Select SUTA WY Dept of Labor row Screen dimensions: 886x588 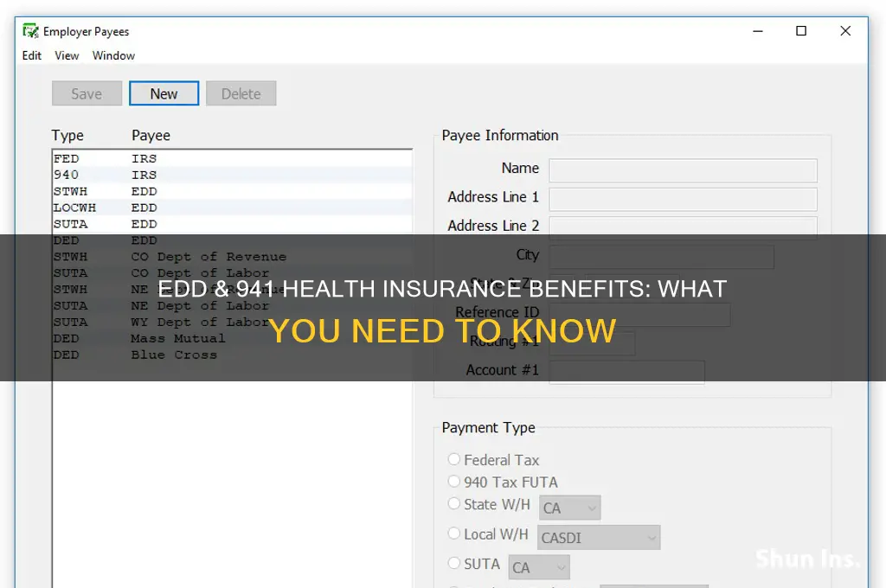tap(232, 323)
